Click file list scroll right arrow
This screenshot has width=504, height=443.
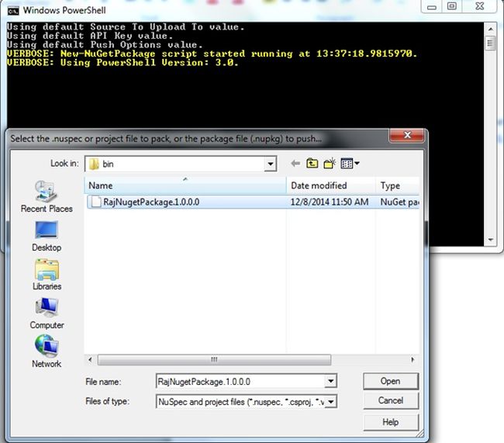click(x=413, y=360)
